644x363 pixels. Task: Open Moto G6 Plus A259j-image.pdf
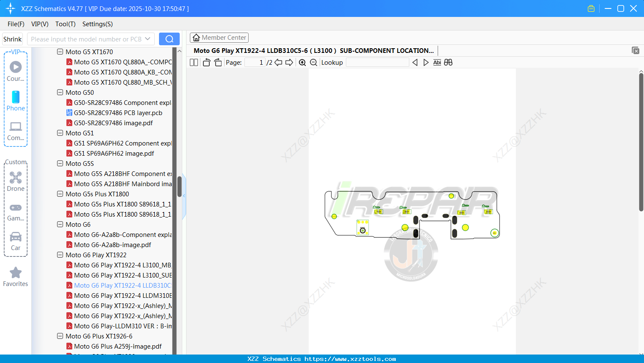pos(118,346)
